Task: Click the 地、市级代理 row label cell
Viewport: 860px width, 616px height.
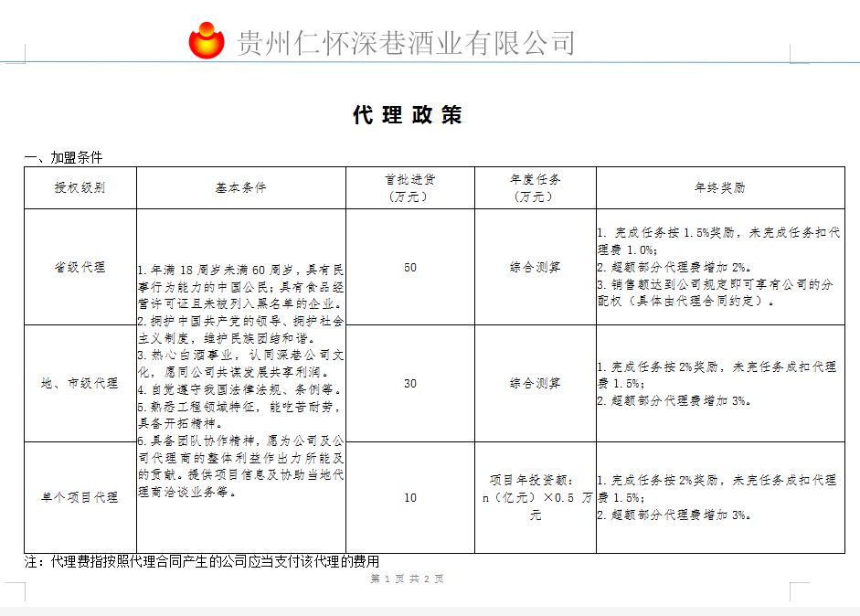Action: [80, 383]
